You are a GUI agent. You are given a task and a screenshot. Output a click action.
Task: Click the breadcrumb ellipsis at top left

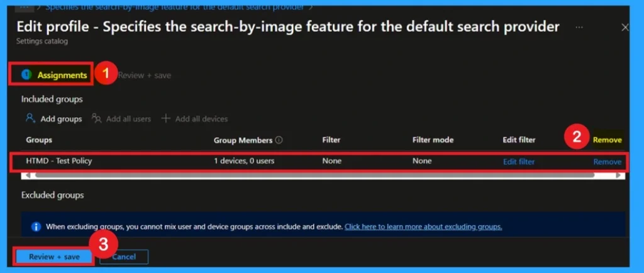click(x=25, y=6)
